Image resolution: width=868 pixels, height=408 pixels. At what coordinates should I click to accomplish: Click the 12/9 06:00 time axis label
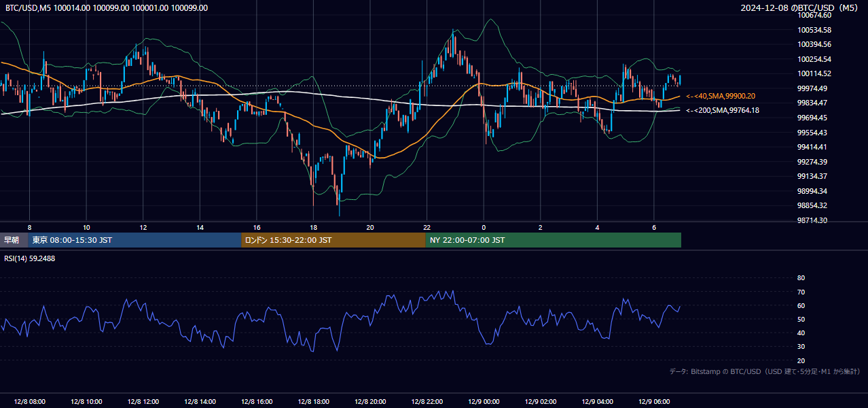click(654, 402)
